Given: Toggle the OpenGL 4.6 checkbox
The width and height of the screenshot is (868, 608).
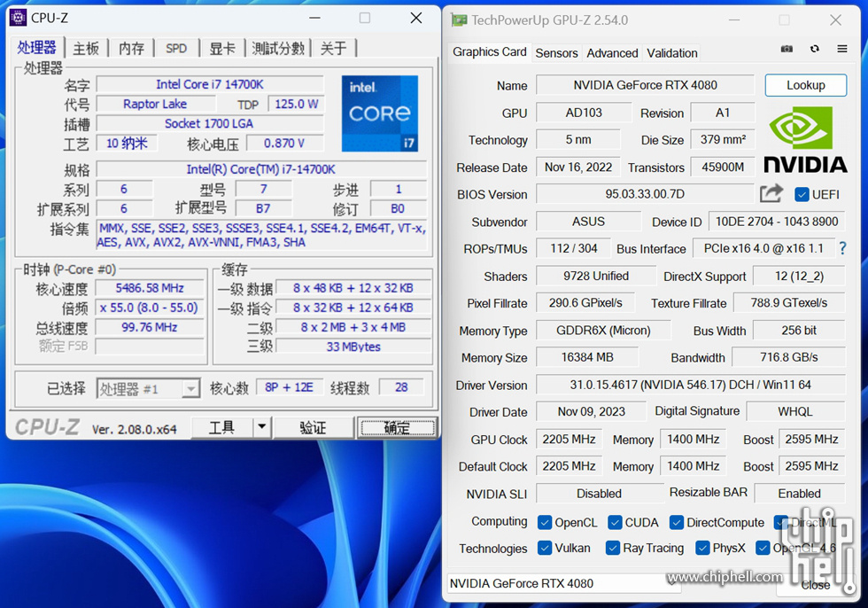Looking at the screenshot, I should pyautogui.click(x=763, y=548).
